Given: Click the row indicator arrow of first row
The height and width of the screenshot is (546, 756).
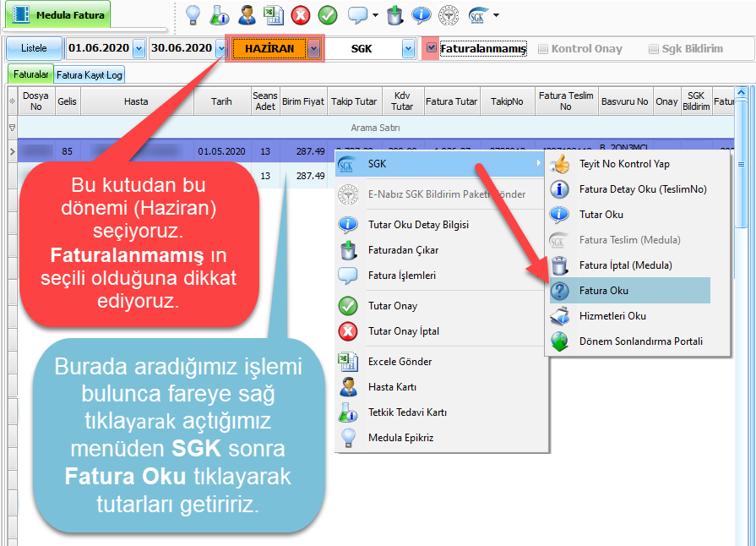Looking at the screenshot, I should click(13, 151).
